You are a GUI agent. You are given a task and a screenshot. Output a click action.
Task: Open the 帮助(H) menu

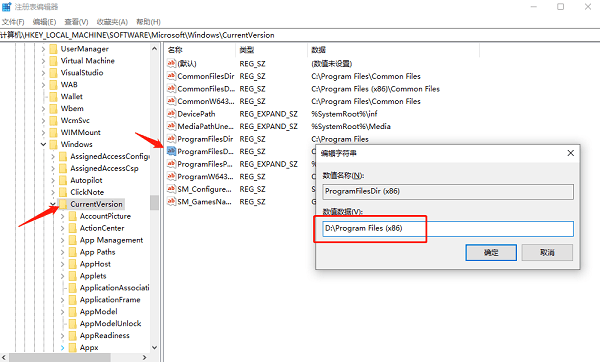[148, 22]
